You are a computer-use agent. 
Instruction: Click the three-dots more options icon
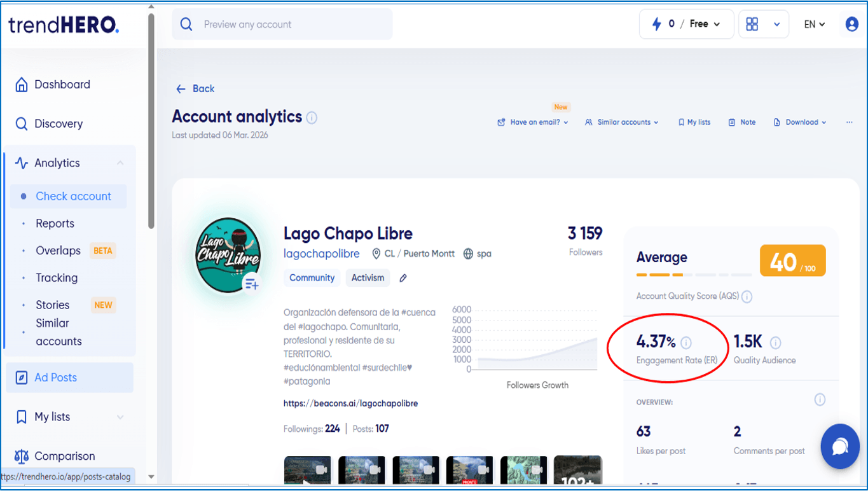(849, 122)
